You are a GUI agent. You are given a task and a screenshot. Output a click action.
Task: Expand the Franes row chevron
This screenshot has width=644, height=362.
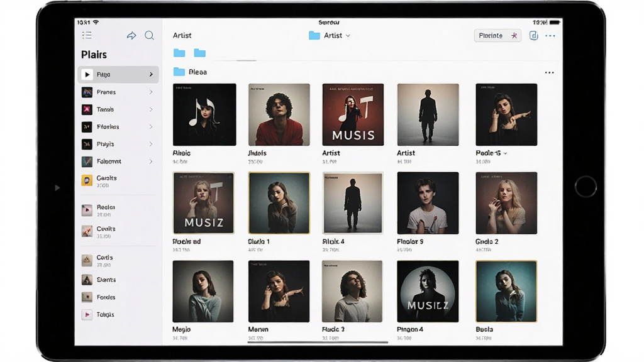151,92
